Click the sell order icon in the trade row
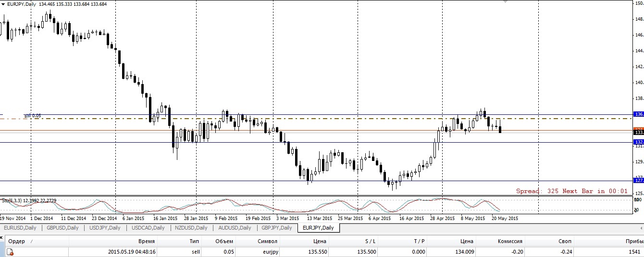The width and height of the screenshot is (644, 257). point(10,252)
